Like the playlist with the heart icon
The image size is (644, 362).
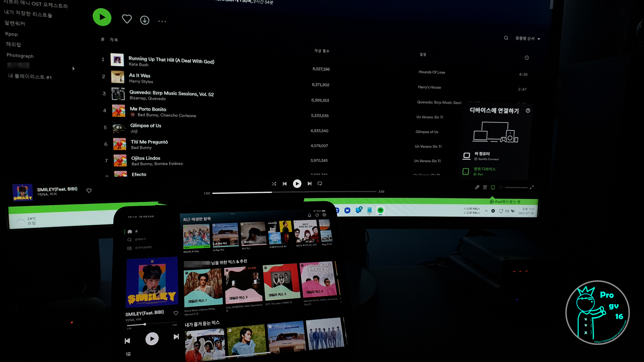(x=127, y=19)
